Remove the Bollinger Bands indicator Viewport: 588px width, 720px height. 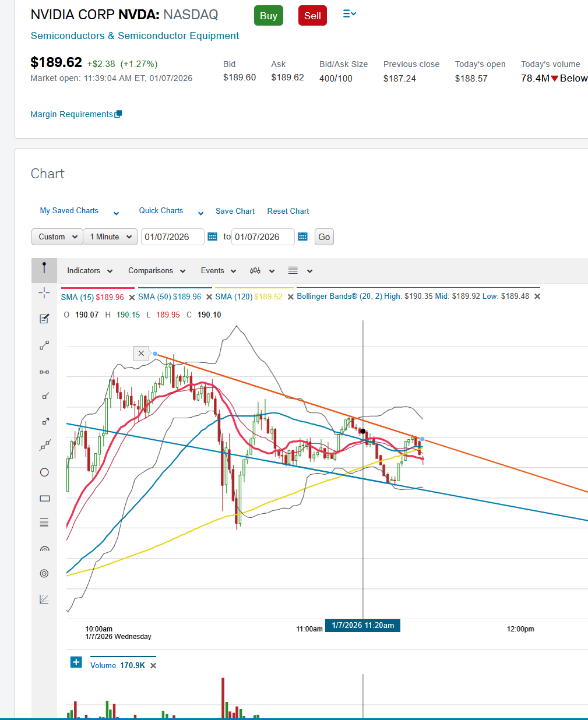coord(537,297)
